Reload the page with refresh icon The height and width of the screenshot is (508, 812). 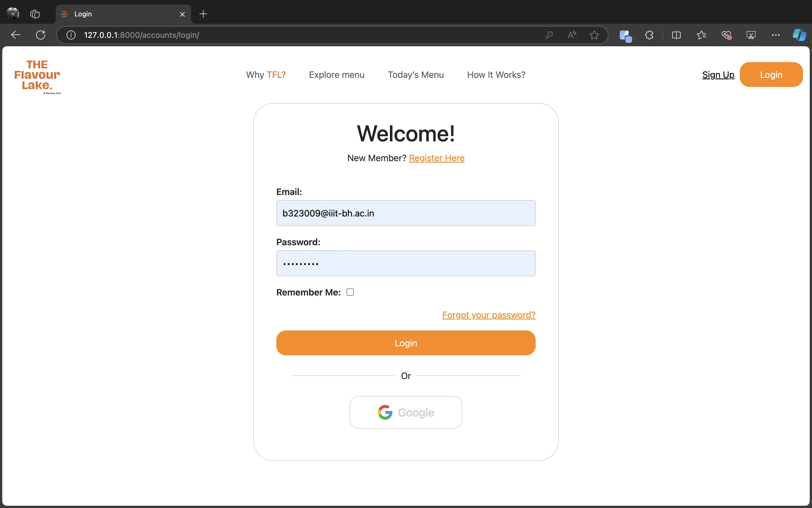[x=41, y=35]
